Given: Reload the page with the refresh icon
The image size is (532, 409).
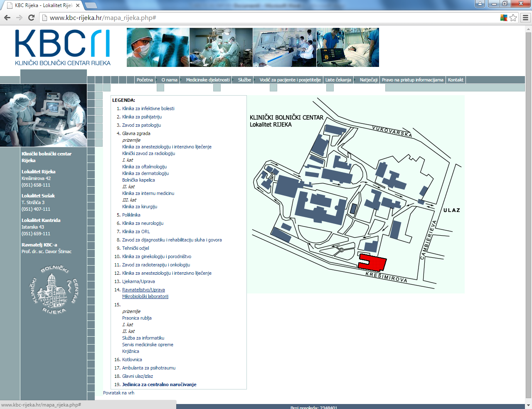Looking at the screenshot, I should pyautogui.click(x=31, y=17).
